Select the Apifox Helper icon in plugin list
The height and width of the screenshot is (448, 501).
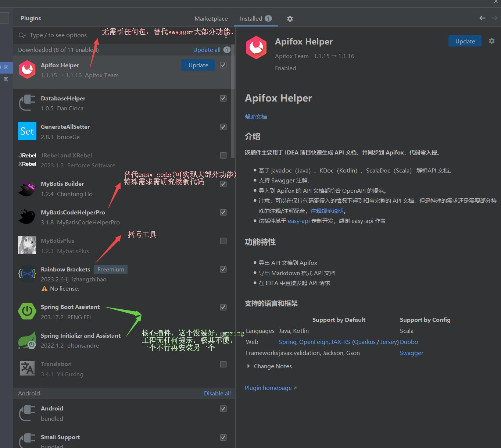[x=27, y=70]
